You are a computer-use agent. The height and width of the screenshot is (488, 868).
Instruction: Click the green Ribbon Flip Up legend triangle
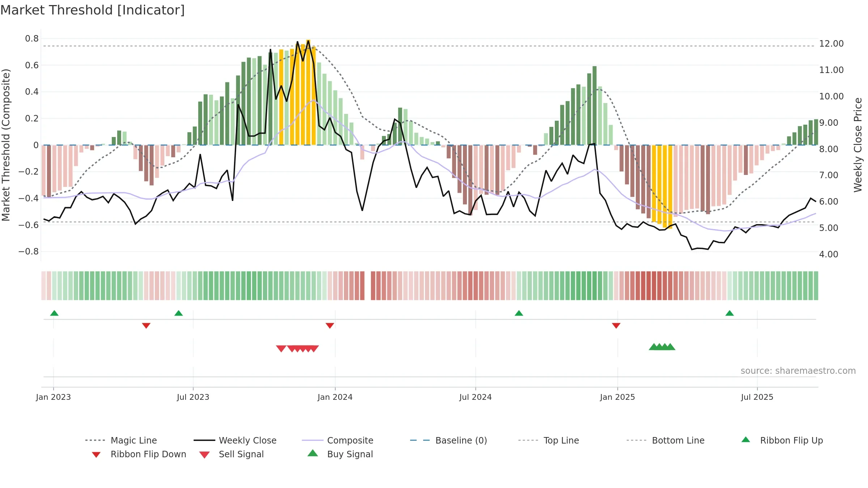coord(746,440)
